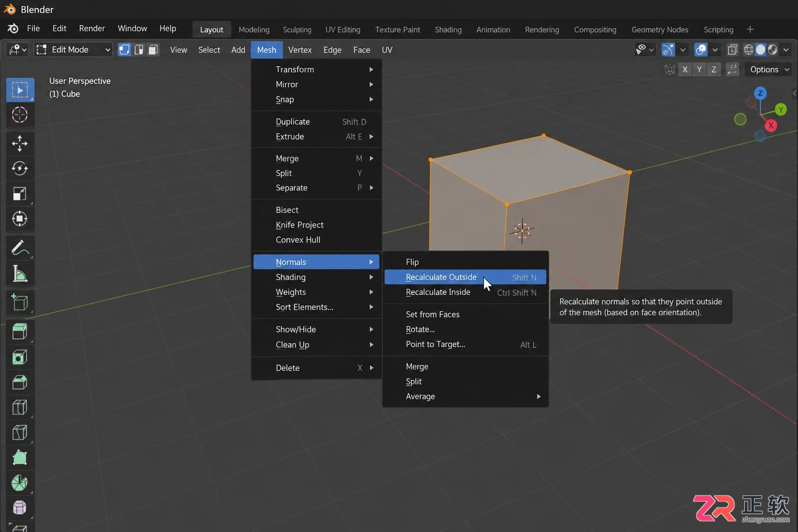
Task: Click the hollow green negative Y gizmo
Action: tap(740, 119)
